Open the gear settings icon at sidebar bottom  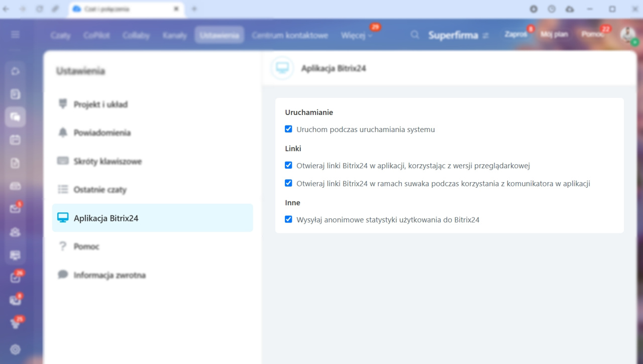tap(15, 349)
